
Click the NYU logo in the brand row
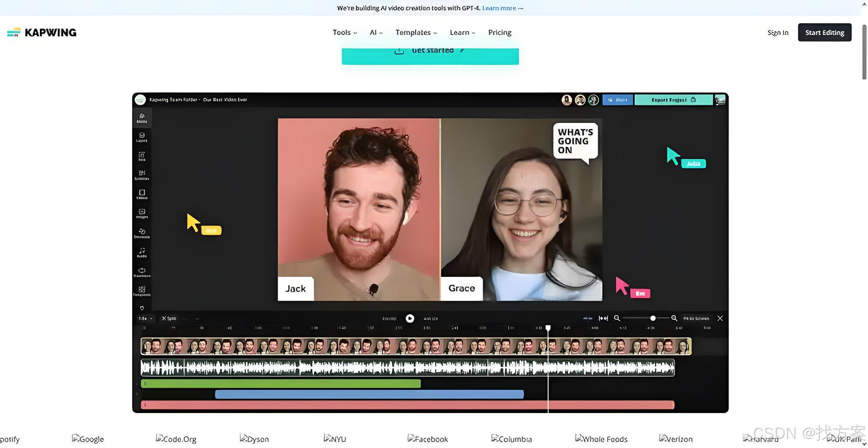[x=335, y=439]
